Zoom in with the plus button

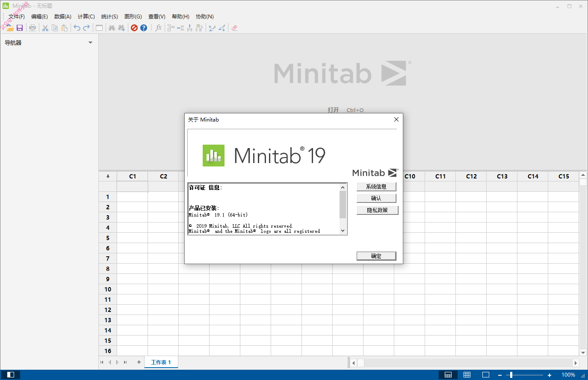(x=550, y=375)
